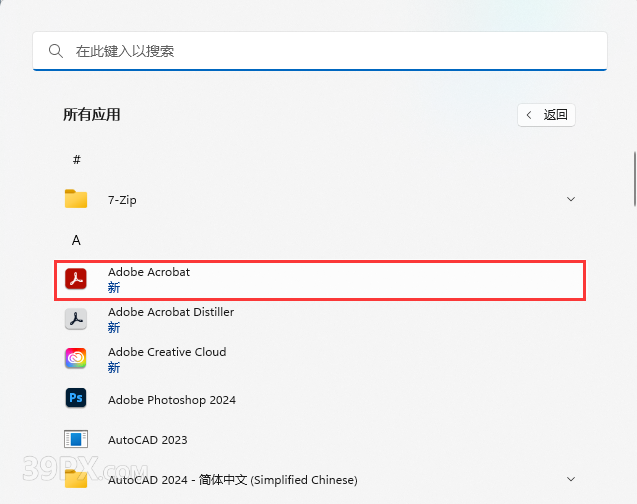Launch Photoshop via its Ps icon

pyautogui.click(x=76, y=398)
